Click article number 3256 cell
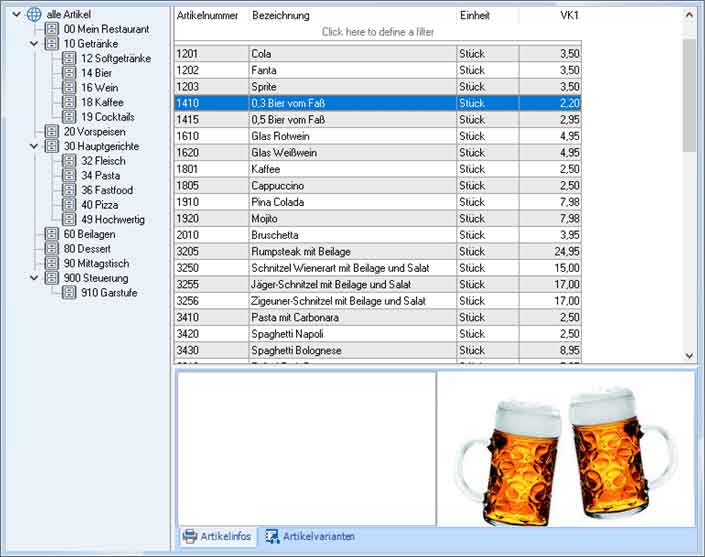 [x=211, y=301]
